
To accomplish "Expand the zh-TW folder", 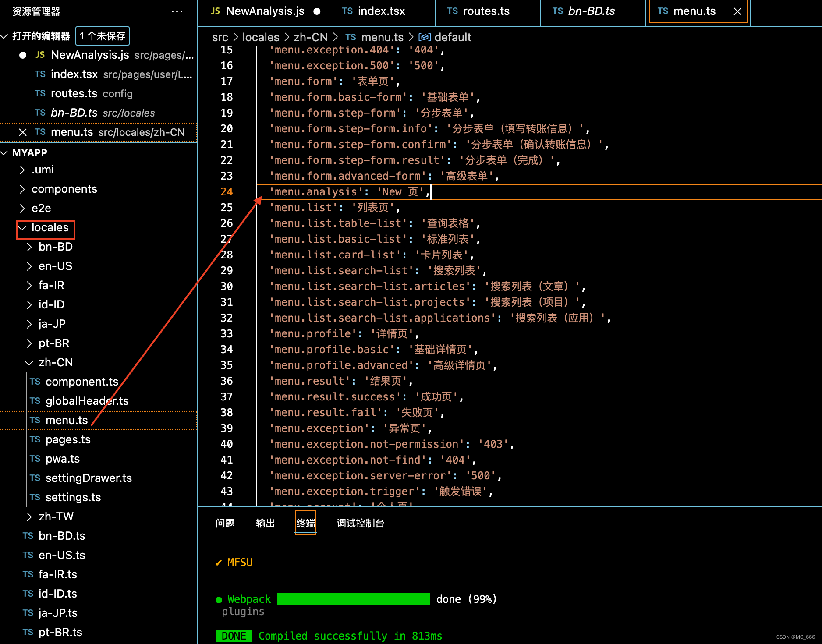I will click(x=29, y=517).
